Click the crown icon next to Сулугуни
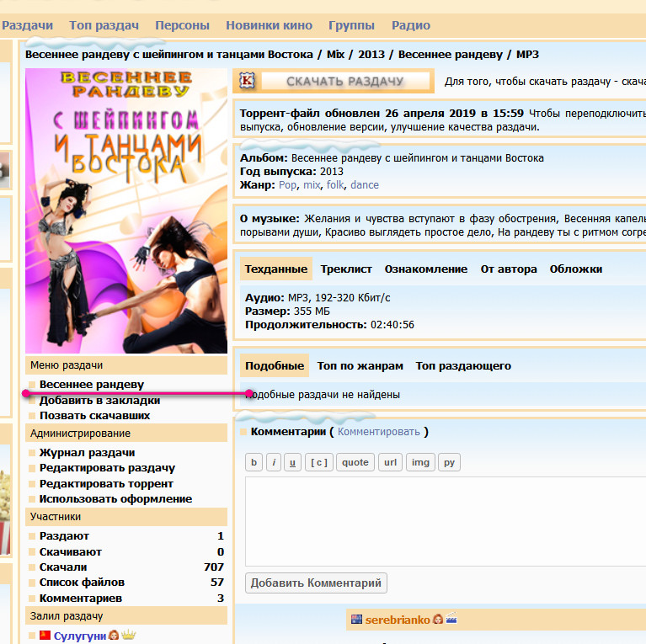Viewport: 646px width, 644px height. (129, 636)
